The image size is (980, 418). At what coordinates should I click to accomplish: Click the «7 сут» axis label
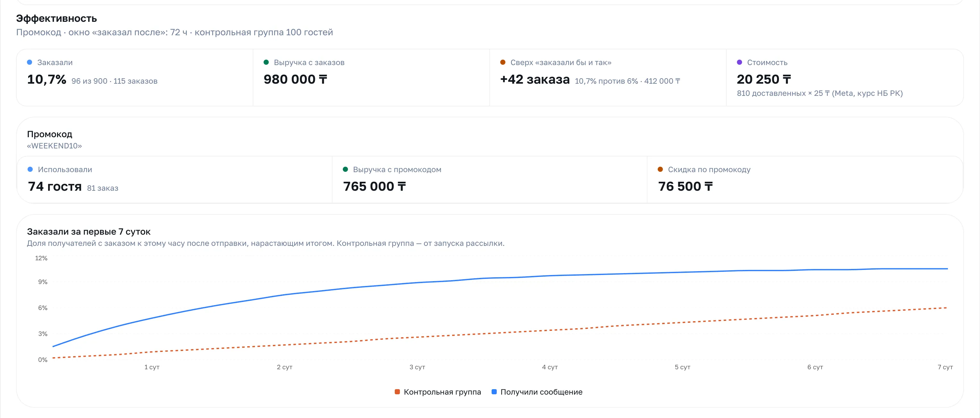(945, 367)
